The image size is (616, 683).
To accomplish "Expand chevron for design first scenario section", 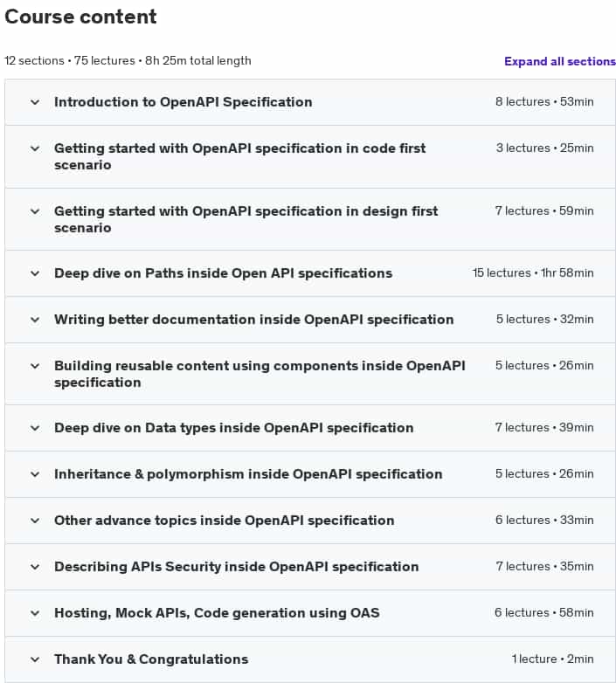I will [x=35, y=211].
